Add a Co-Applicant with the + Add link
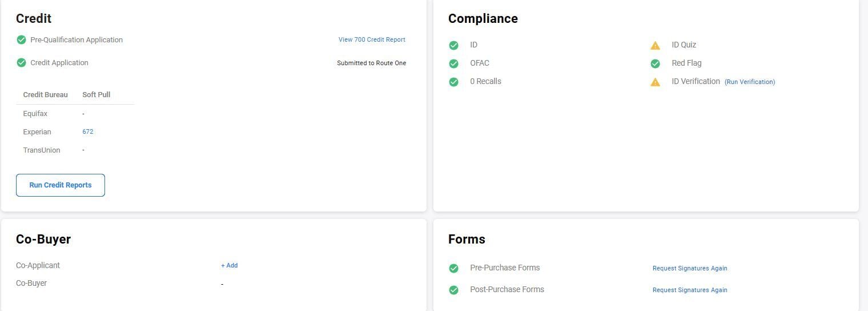The width and height of the screenshot is (868, 311). point(230,265)
